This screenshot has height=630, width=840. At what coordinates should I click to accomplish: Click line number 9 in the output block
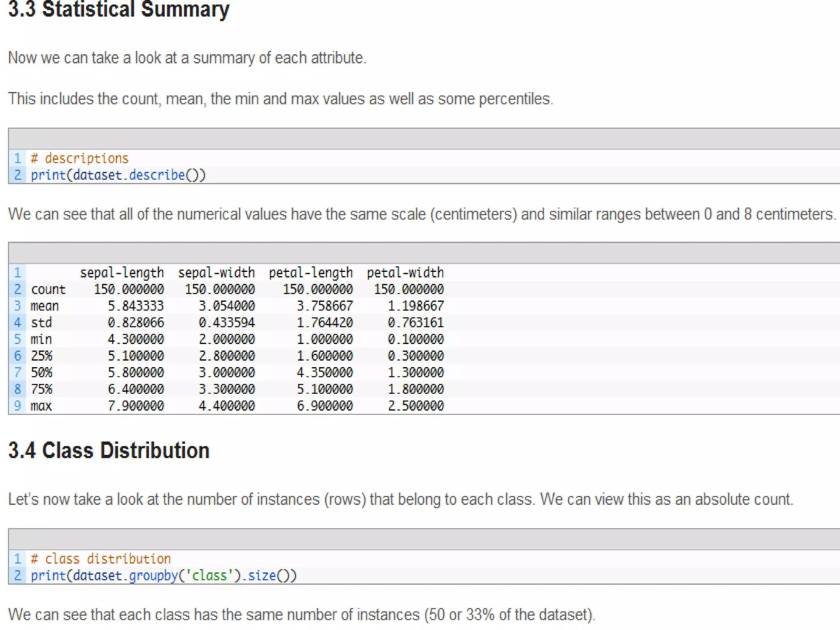(x=17, y=406)
